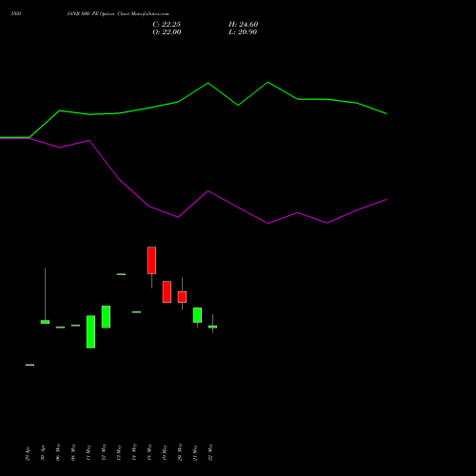Viewport: 476px width, 476px height.
Task: Select the 19 May date label
Action: pyautogui.click(x=165, y=453)
